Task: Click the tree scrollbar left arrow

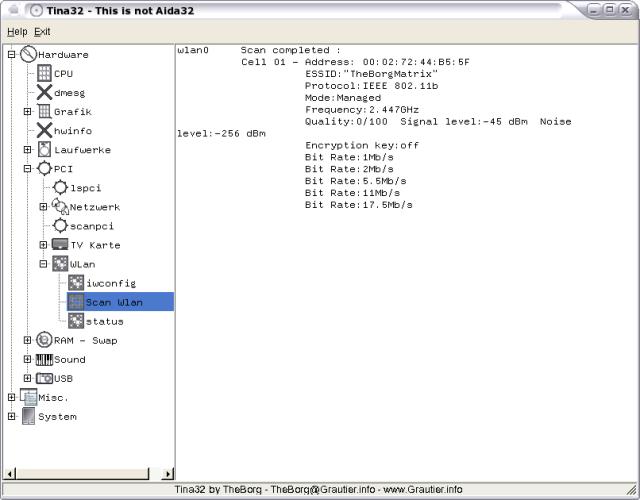Action: coord(10,473)
